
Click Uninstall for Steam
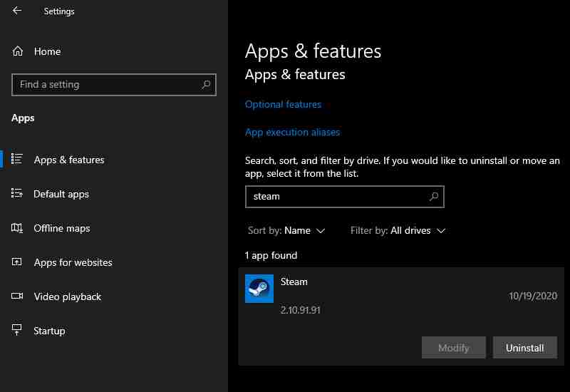pyautogui.click(x=525, y=348)
